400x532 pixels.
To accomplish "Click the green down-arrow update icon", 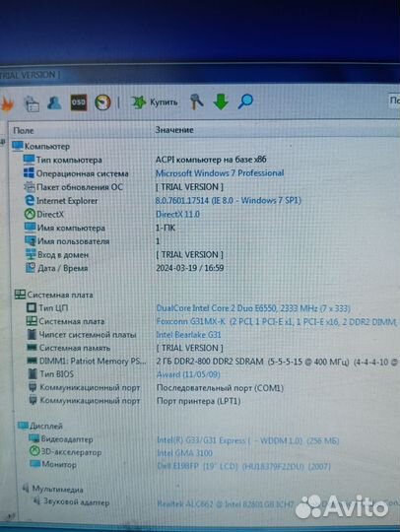I will (x=221, y=101).
